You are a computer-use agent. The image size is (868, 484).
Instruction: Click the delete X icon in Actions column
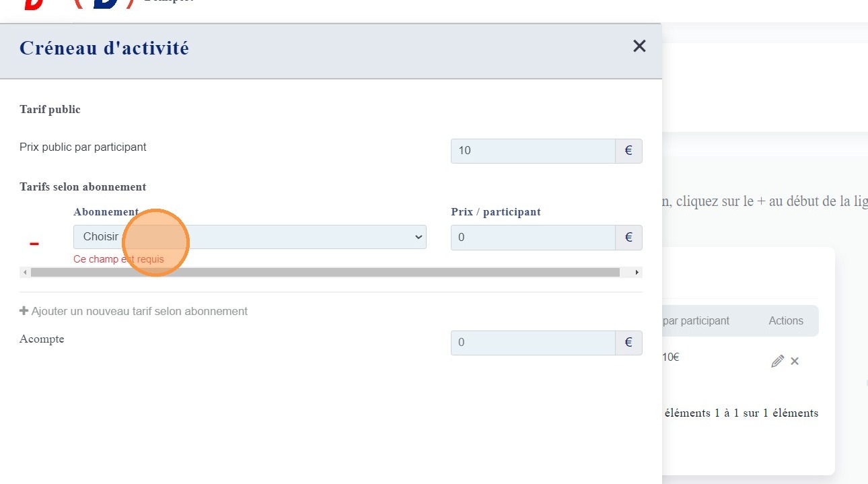[795, 361]
